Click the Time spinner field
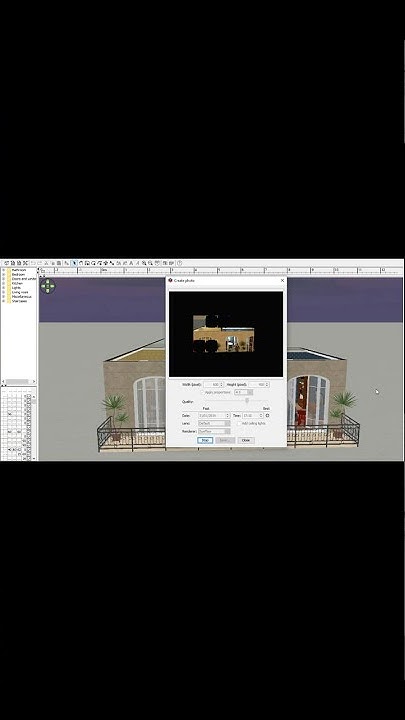405x720 pixels. pyautogui.click(x=253, y=416)
